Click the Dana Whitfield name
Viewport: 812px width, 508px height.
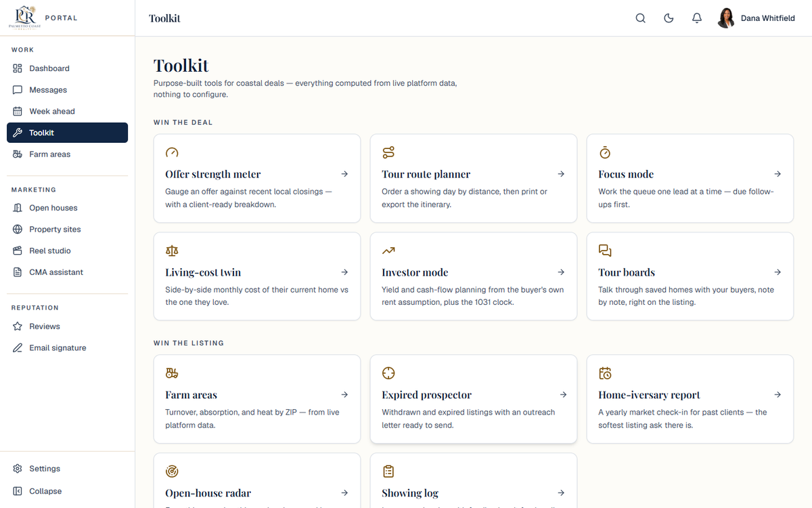(768, 18)
